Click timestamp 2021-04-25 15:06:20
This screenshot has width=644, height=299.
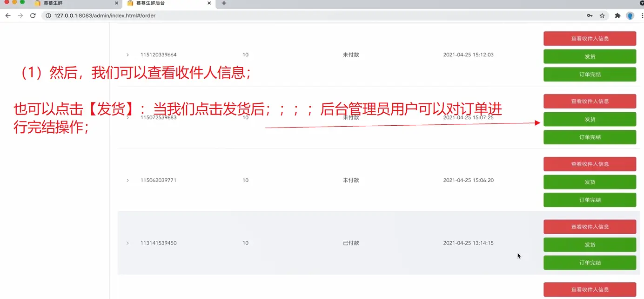point(469,180)
